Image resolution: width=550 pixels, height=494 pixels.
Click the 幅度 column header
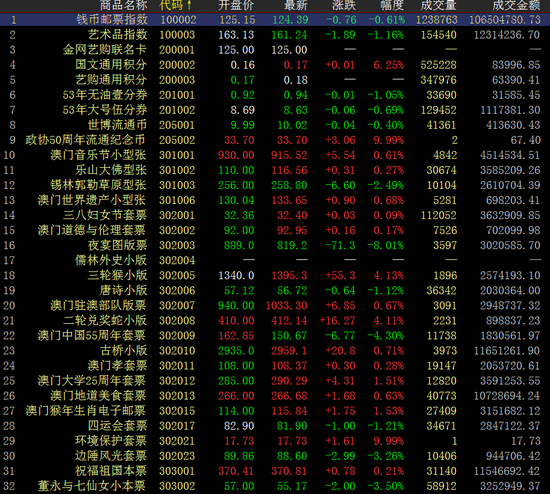click(392, 5)
